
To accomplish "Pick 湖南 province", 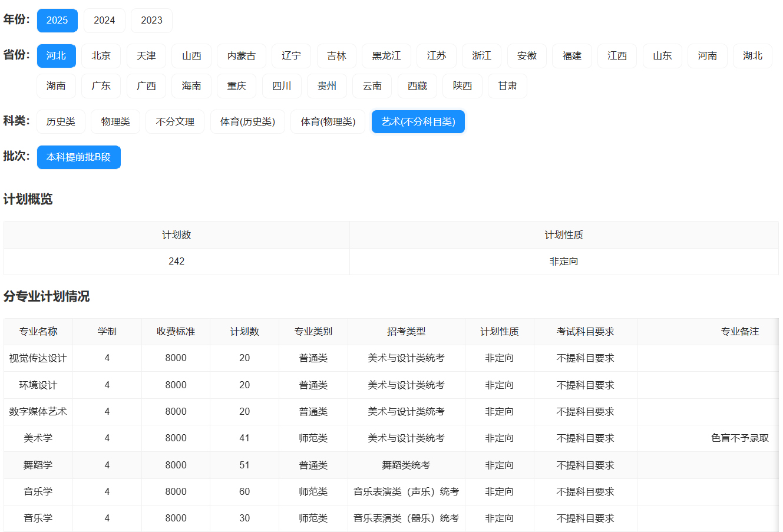I will coord(57,86).
